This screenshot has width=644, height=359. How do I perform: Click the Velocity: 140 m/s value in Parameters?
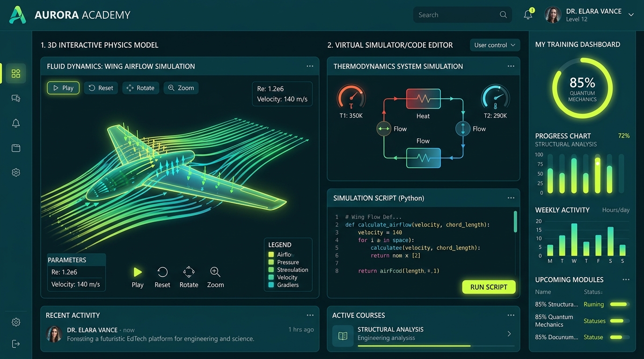[75, 284]
